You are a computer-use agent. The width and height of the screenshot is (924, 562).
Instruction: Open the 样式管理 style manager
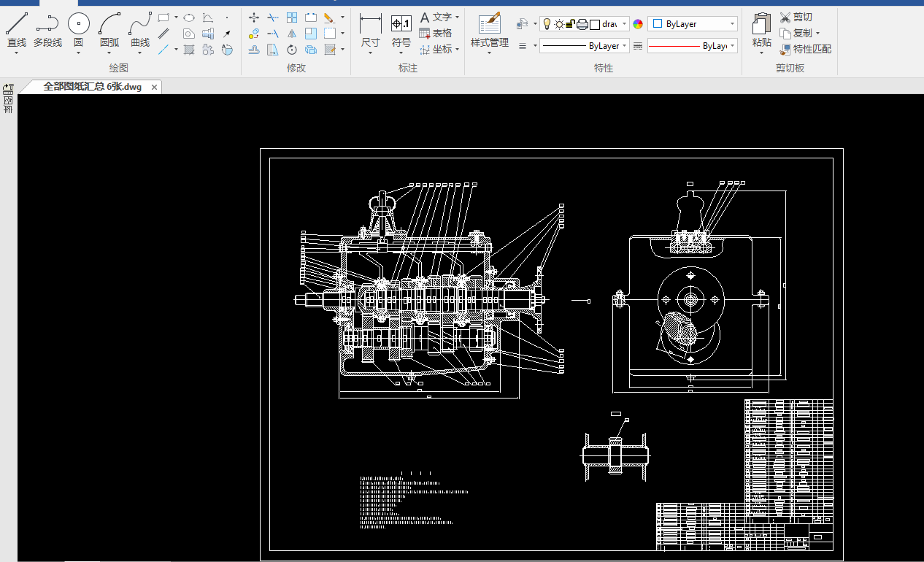tap(489, 25)
